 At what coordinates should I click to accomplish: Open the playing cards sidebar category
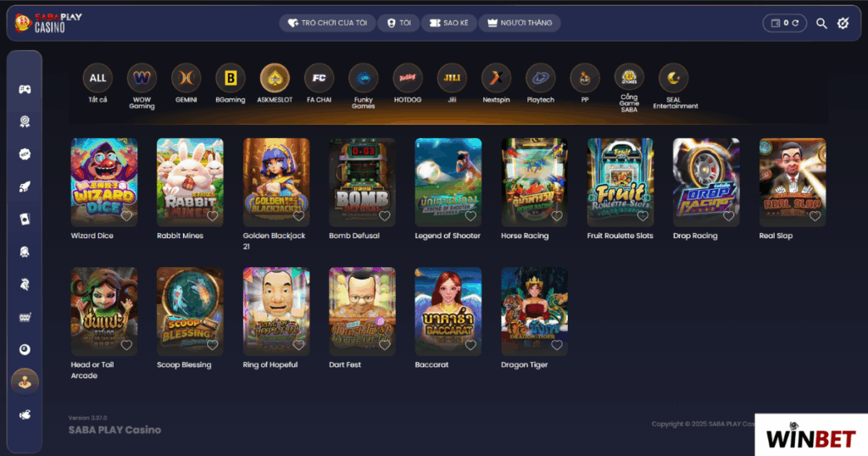[25, 220]
